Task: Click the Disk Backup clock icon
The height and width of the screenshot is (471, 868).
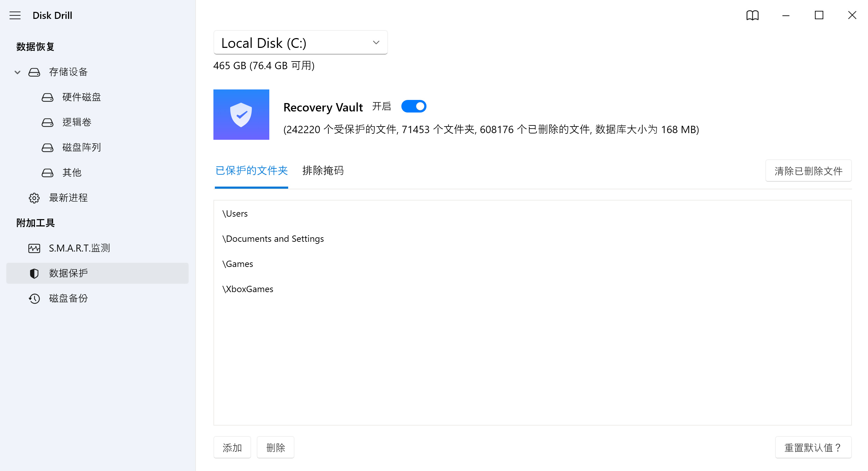Action: click(x=34, y=298)
